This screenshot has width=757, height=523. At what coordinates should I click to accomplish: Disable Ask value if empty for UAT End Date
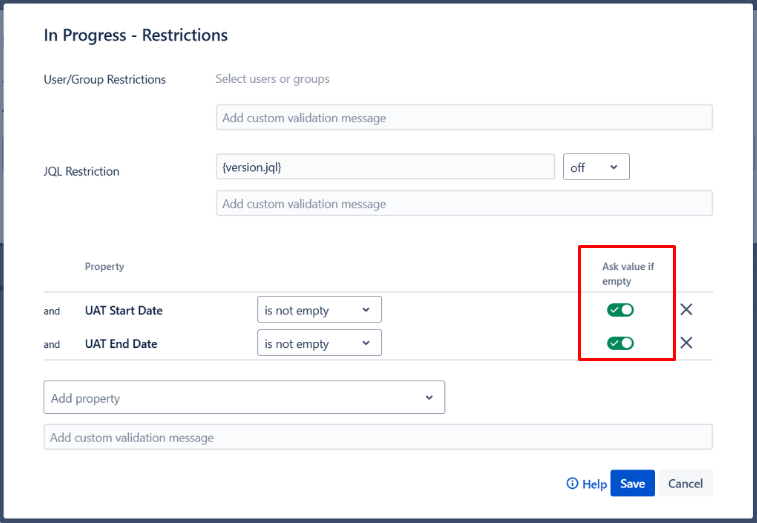tap(620, 343)
